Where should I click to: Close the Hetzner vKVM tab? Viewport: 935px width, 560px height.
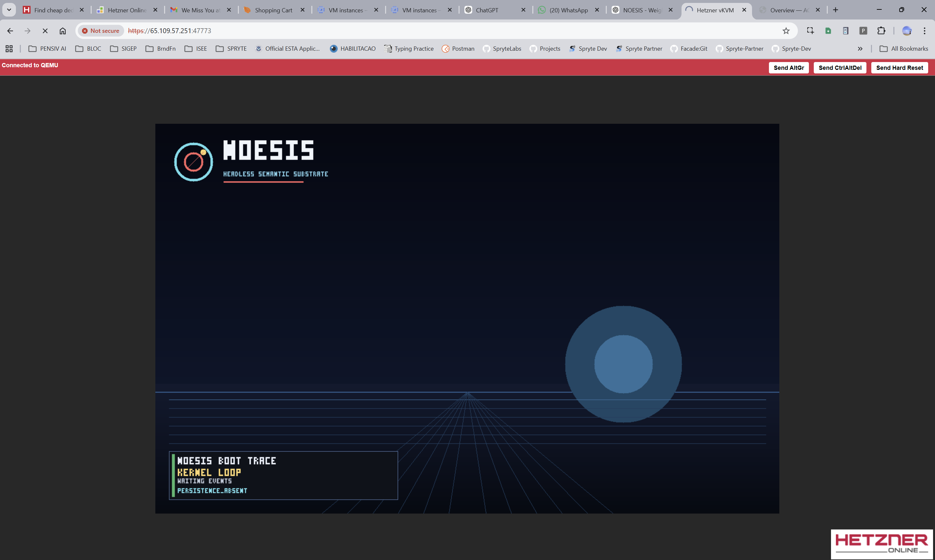pos(744,10)
